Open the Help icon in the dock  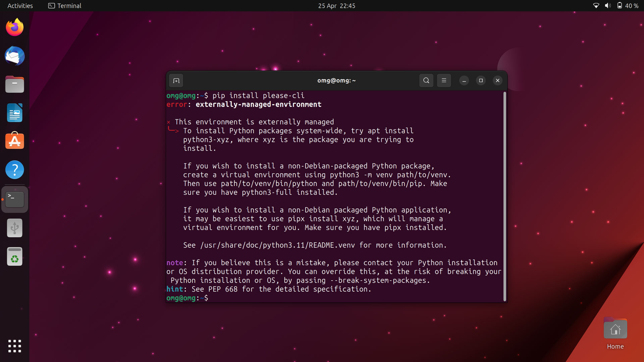pos(15,170)
